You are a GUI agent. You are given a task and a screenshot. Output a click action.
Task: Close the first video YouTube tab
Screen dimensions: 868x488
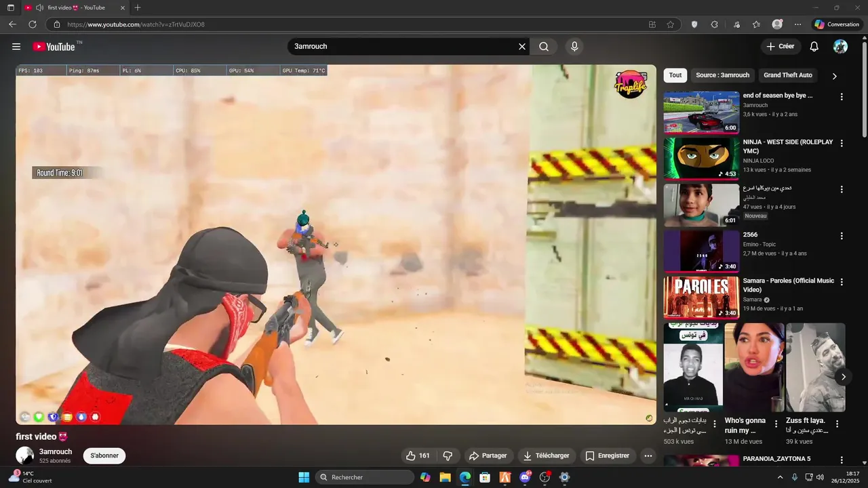tap(123, 7)
